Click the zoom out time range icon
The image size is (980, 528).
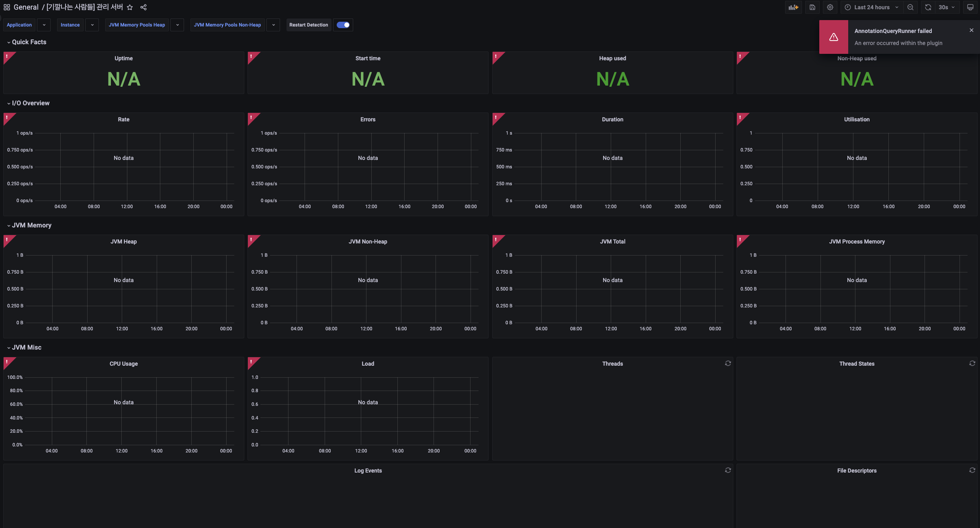[x=910, y=7]
